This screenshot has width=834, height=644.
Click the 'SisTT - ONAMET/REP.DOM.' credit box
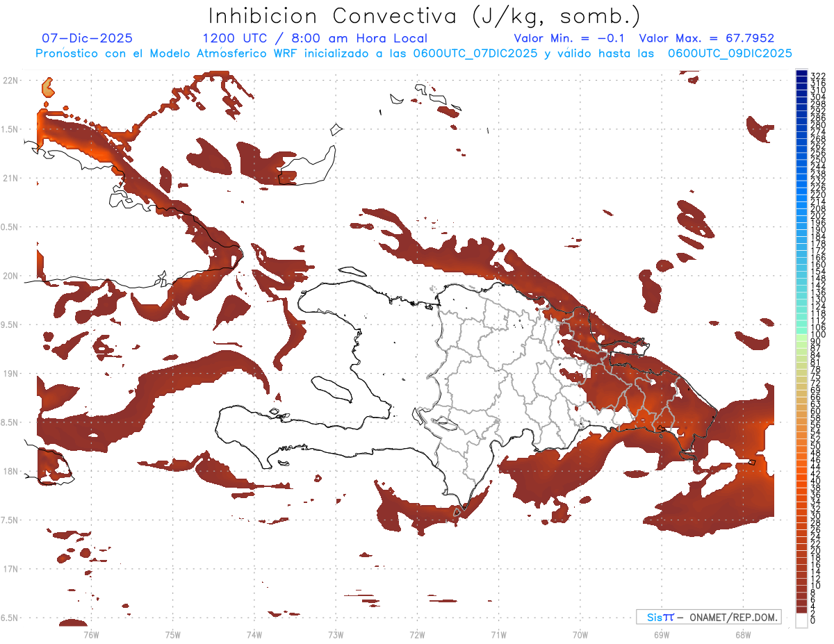708,617
